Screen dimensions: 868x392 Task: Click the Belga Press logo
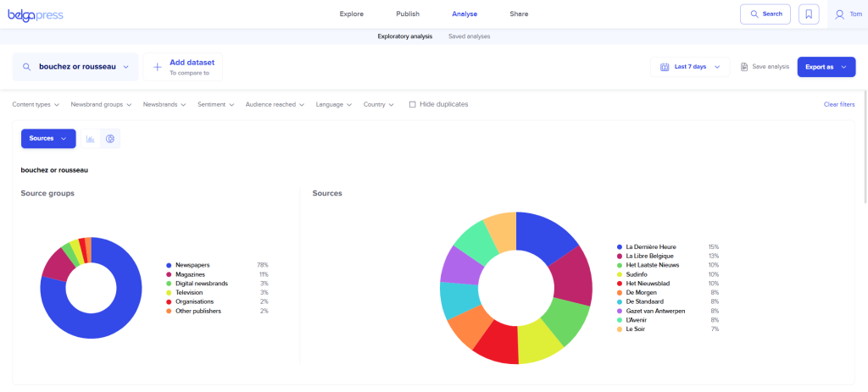36,14
